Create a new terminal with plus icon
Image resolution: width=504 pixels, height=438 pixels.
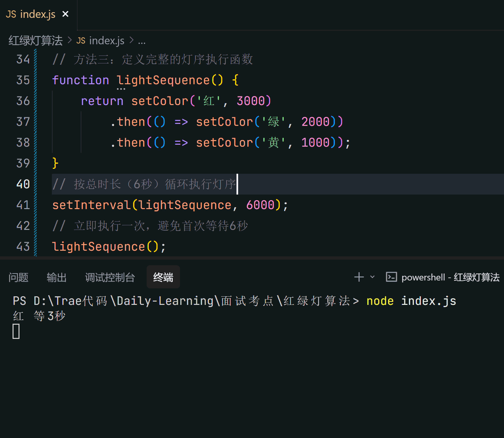pos(359,277)
